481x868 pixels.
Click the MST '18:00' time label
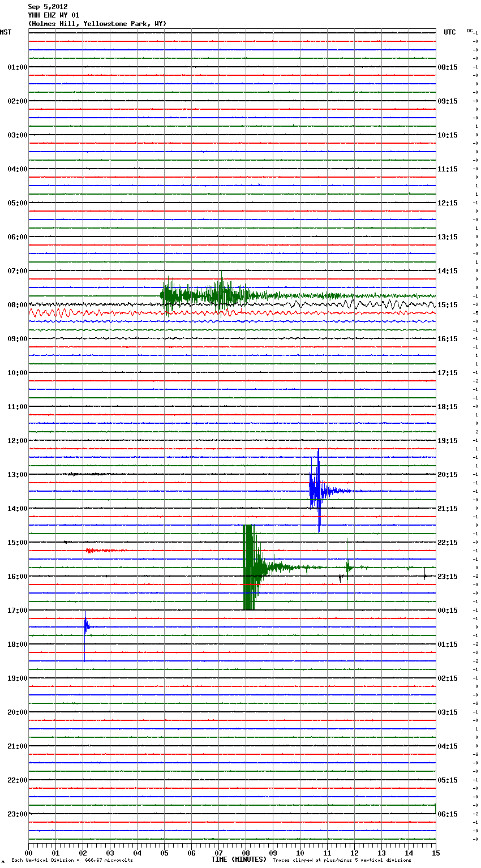[x=18, y=644]
